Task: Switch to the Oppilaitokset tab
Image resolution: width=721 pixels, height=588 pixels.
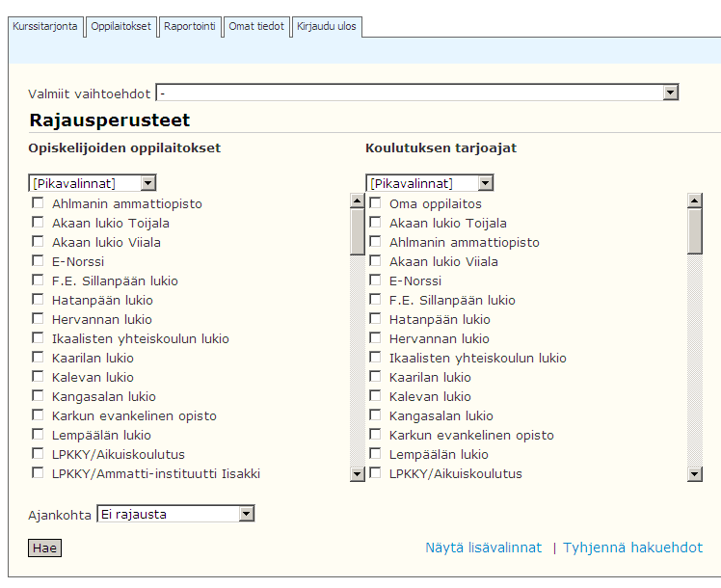Action: [120, 26]
